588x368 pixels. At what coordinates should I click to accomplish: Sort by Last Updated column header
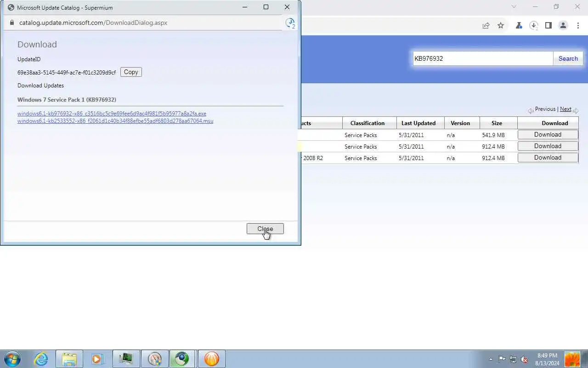[x=418, y=123]
